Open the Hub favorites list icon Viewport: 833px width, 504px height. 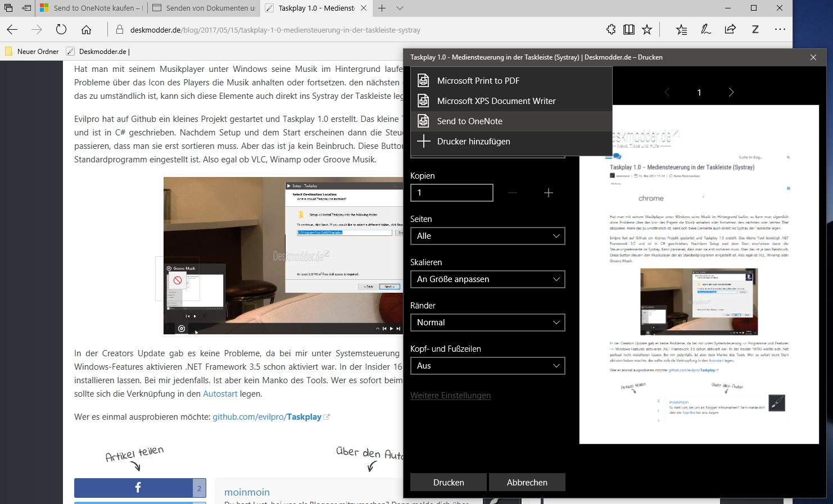[x=681, y=30]
